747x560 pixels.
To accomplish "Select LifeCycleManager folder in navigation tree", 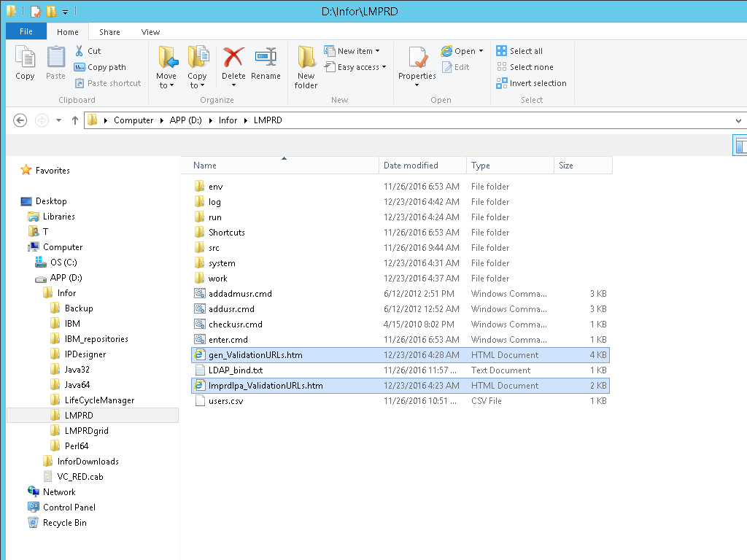I will (x=99, y=400).
